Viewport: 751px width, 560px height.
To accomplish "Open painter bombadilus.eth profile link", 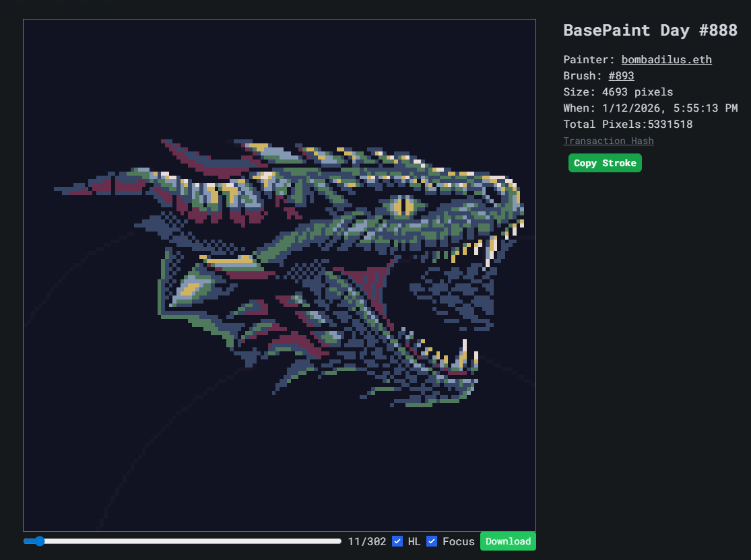I will [x=666, y=59].
